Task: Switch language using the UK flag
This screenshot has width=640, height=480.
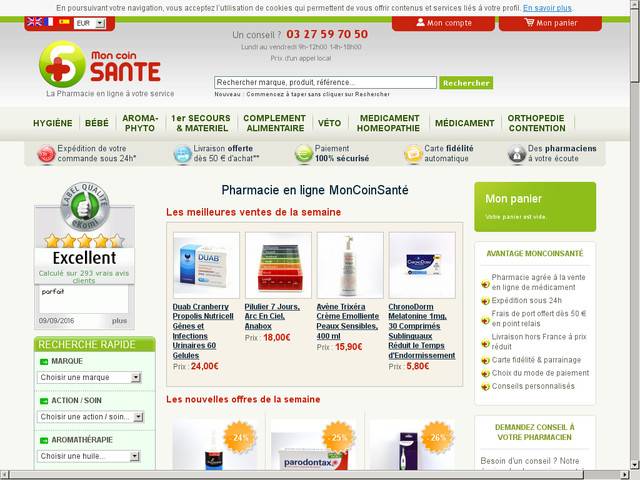Action: (x=34, y=22)
